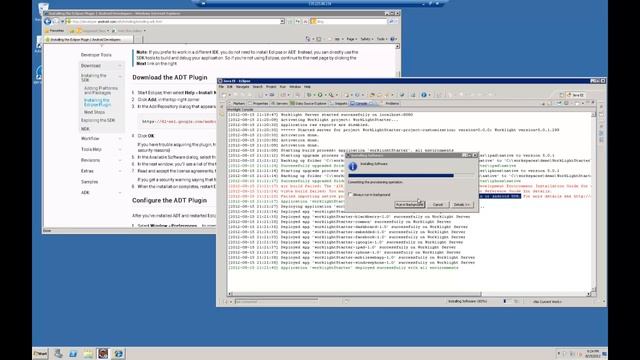This screenshot has width=640, height=360.
Task: Enable Always run in background checkbox
Action: click(350, 195)
